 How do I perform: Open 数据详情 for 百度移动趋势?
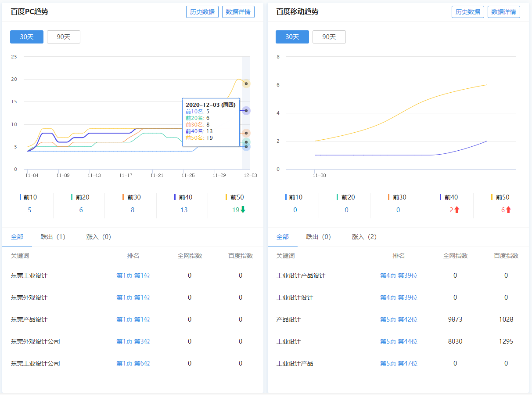pyautogui.click(x=503, y=12)
